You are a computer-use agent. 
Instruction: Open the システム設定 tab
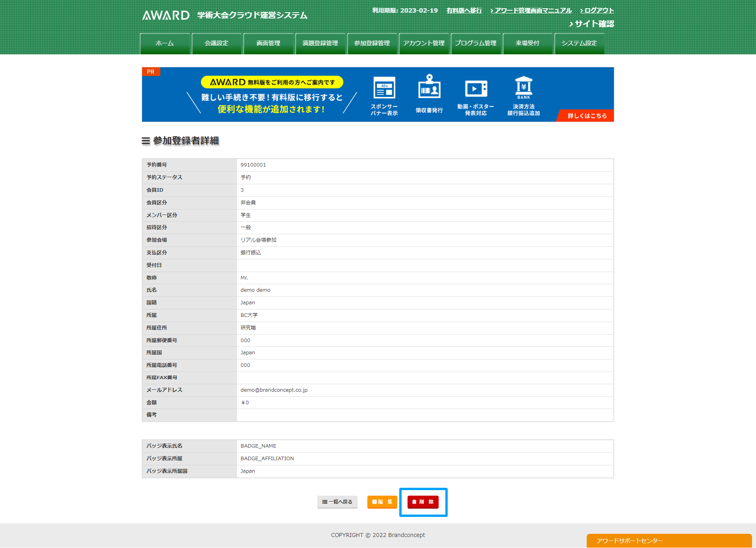pos(579,43)
